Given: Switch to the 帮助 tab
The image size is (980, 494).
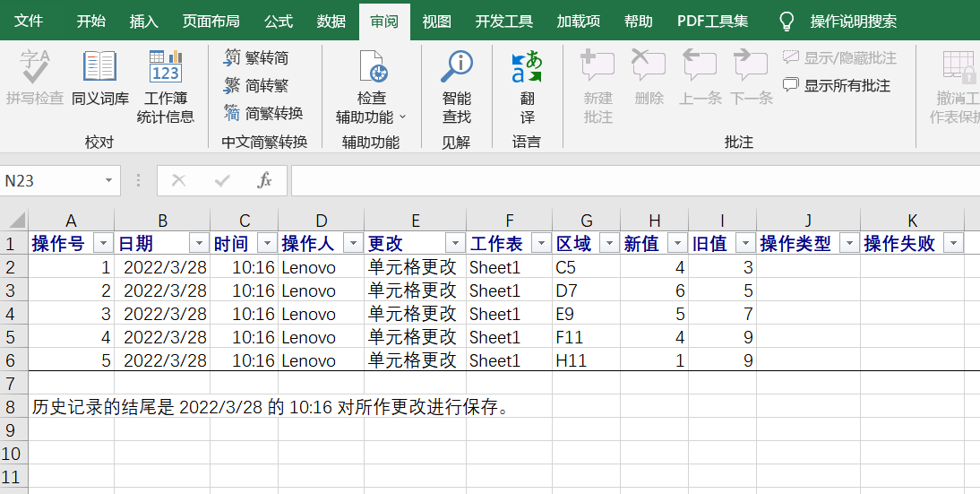Looking at the screenshot, I should tap(639, 22).
